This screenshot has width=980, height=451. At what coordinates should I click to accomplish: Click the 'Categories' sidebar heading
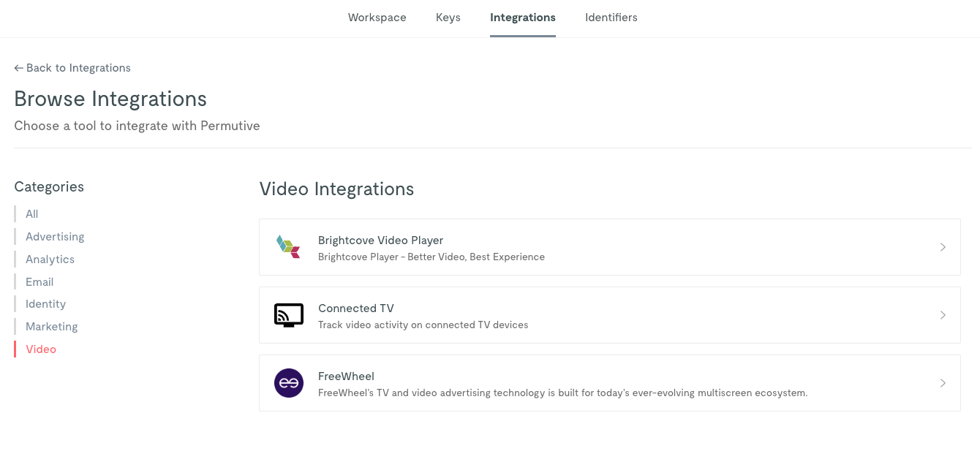(x=49, y=187)
